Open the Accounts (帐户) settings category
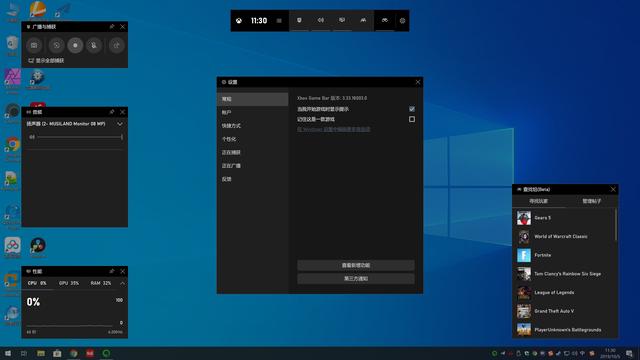Viewport: 640px width, 360px height. point(253,112)
